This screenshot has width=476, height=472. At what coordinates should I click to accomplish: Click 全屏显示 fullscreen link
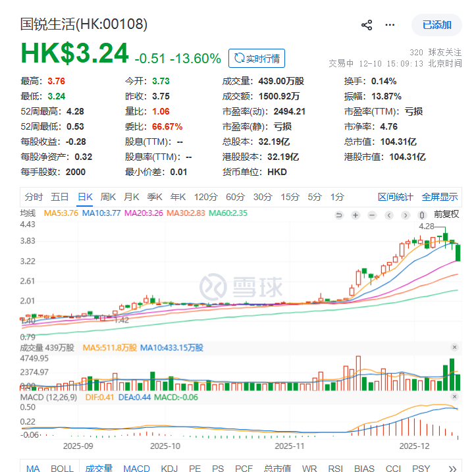click(440, 197)
